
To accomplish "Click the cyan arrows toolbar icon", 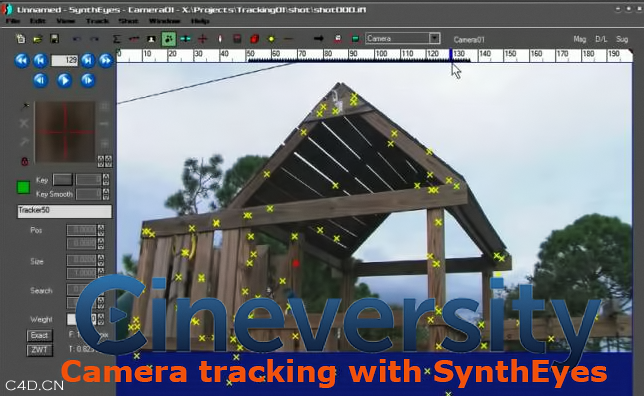I will pos(186,39).
